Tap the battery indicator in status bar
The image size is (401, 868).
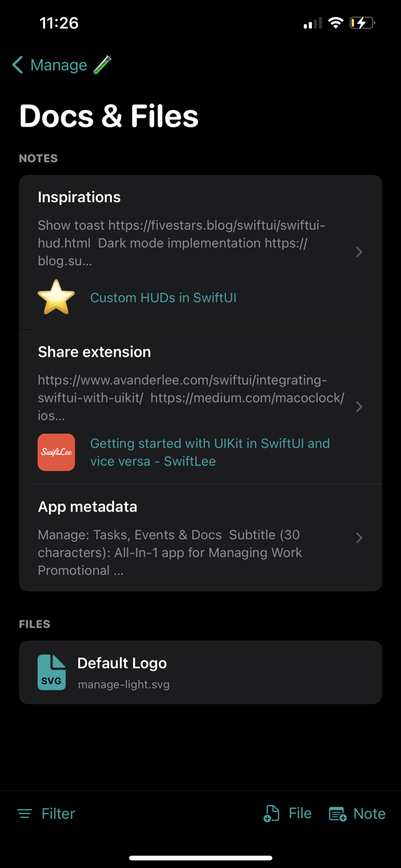[362, 23]
